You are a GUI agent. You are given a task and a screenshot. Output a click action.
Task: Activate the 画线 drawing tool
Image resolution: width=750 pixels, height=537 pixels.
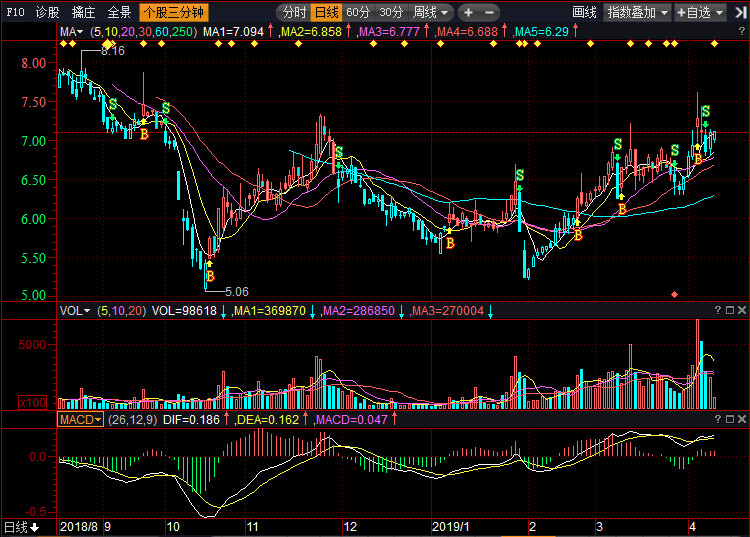(x=584, y=13)
